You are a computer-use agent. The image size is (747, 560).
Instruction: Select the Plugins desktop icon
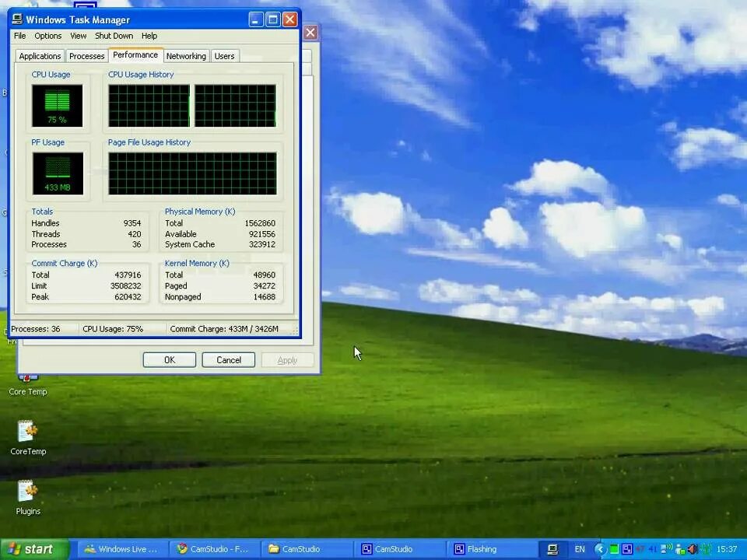[28, 498]
